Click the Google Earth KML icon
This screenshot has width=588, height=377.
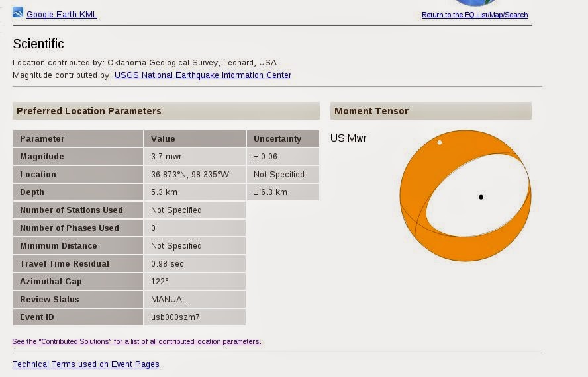pos(18,12)
